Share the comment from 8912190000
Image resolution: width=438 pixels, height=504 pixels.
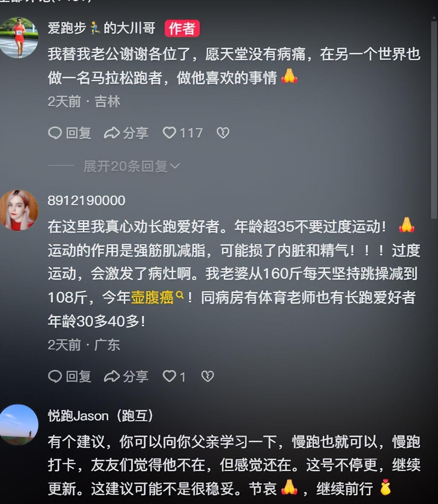126,376
